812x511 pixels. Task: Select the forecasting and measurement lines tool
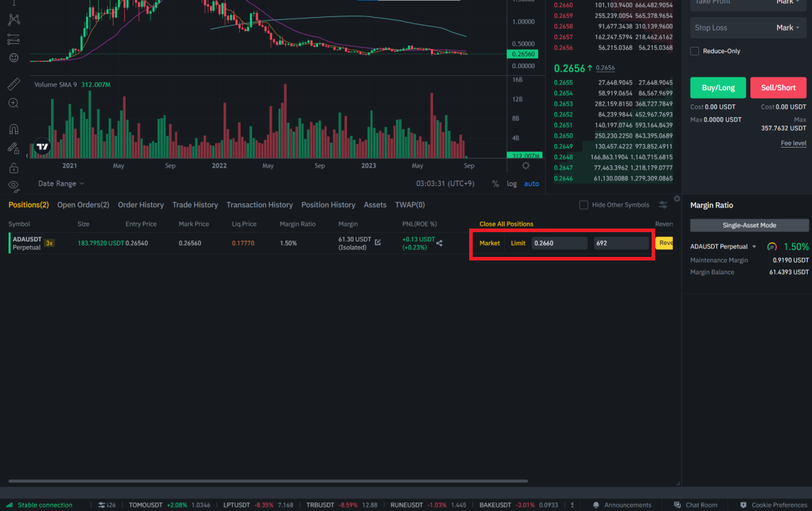click(14, 39)
